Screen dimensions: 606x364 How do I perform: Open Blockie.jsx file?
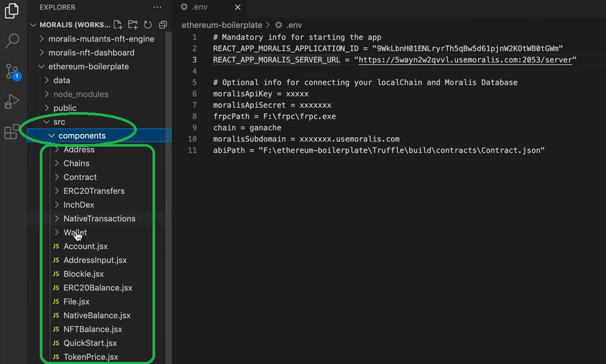pos(83,274)
